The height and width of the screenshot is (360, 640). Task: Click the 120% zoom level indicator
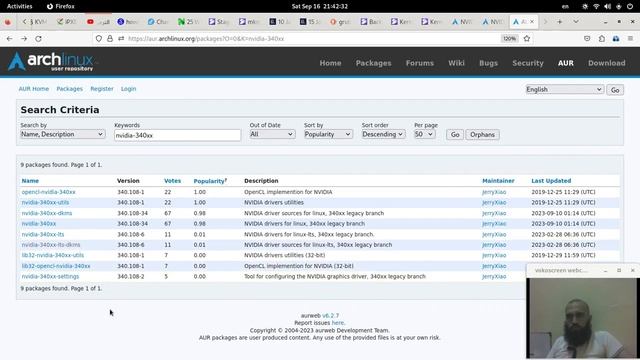pos(509,38)
